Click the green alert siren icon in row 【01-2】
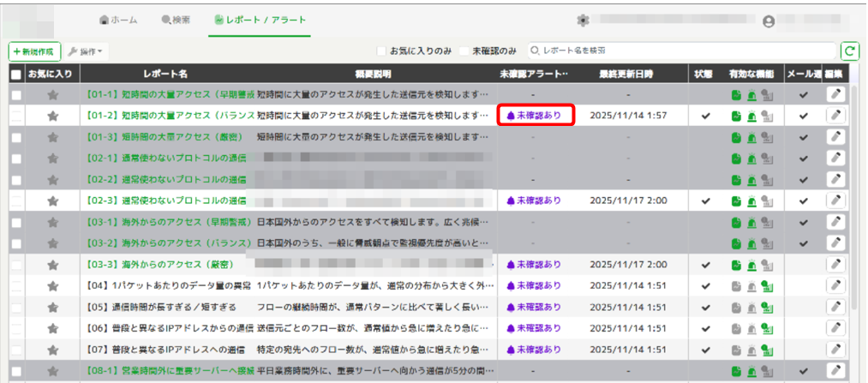The width and height of the screenshot is (868, 383). (751, 117)
